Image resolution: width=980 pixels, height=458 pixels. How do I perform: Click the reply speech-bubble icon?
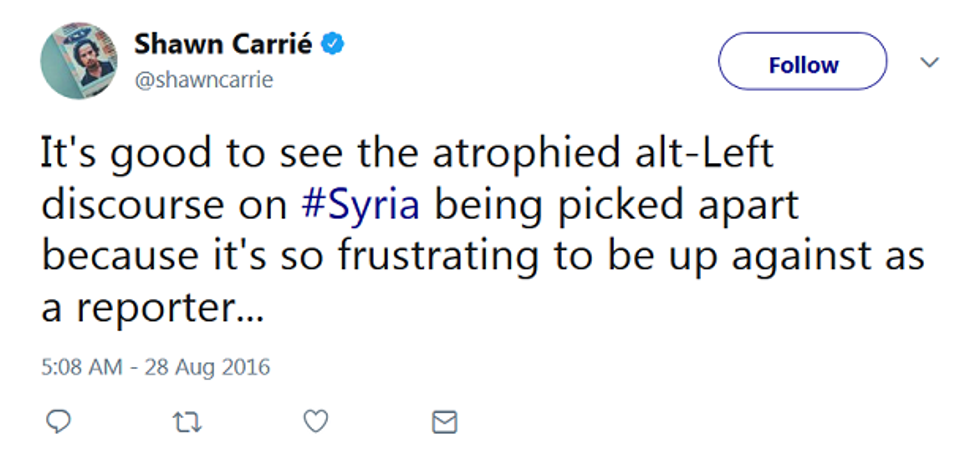[59, 422]
